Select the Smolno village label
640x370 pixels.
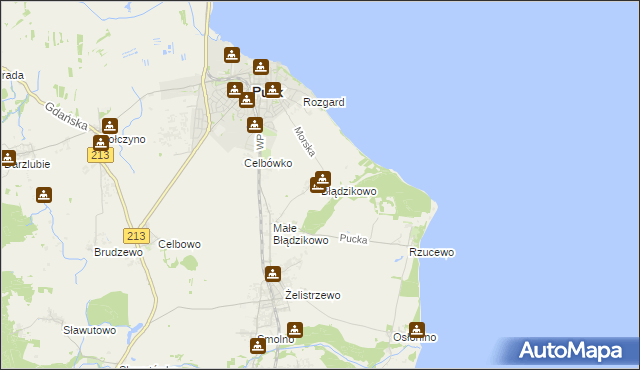[276, 339]
